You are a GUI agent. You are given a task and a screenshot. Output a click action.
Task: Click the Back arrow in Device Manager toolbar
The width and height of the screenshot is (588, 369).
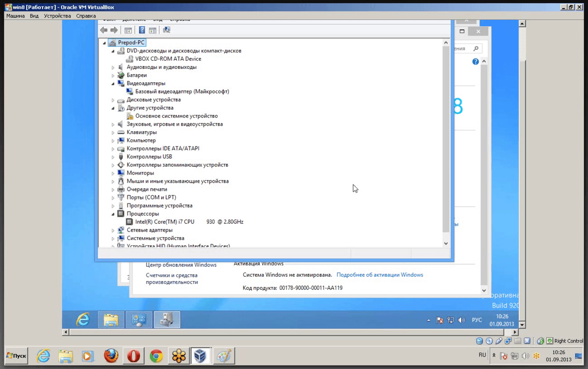click(x=104, y=30)
